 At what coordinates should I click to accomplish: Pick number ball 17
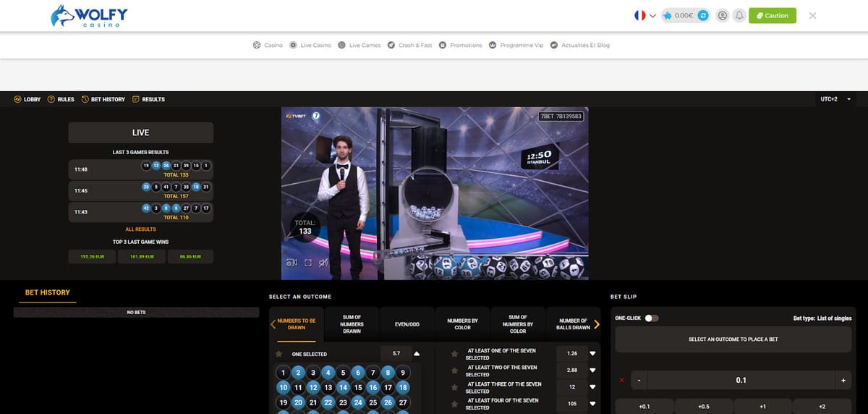[x=388, y=388]
